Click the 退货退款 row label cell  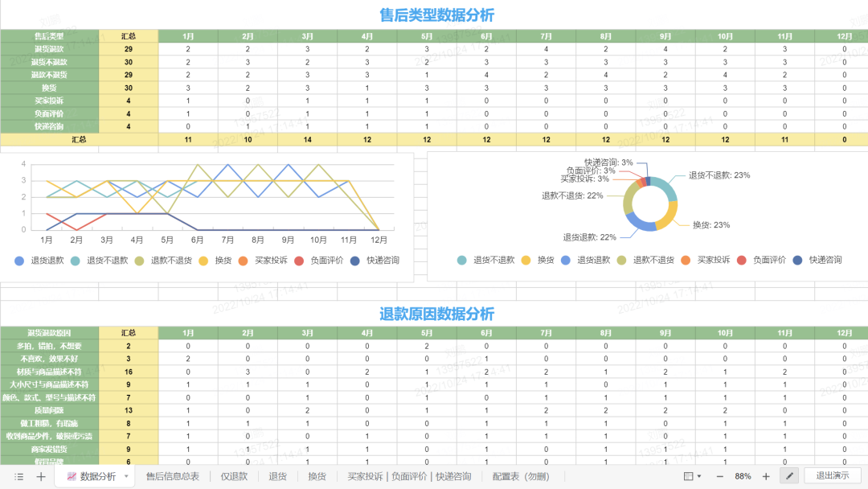pyautogui.click(x=49, y=49)
